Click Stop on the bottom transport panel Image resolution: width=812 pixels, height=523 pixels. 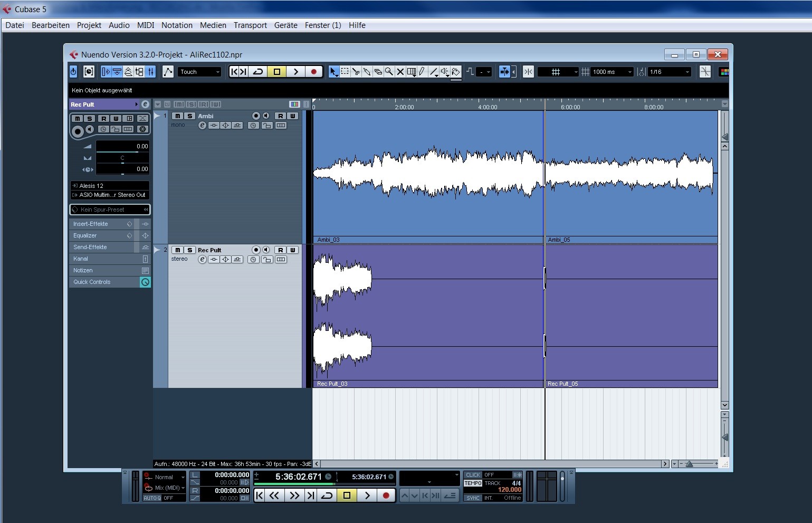[x=347, y=495]
